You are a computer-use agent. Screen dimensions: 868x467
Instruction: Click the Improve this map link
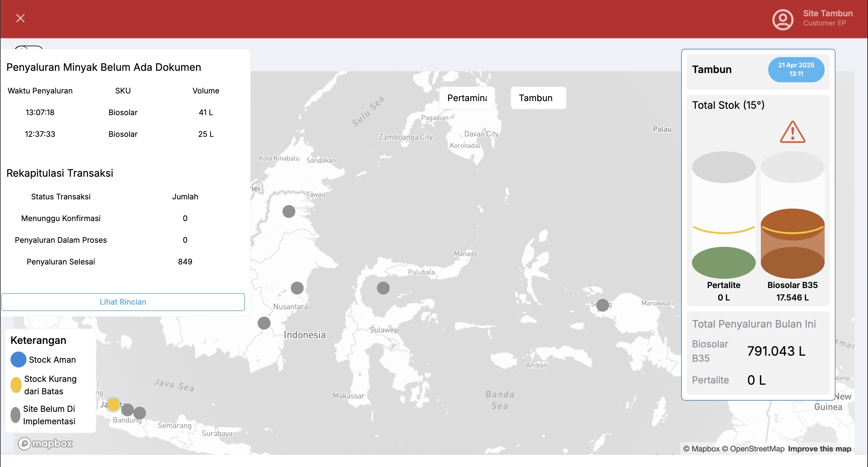(819, 448)
